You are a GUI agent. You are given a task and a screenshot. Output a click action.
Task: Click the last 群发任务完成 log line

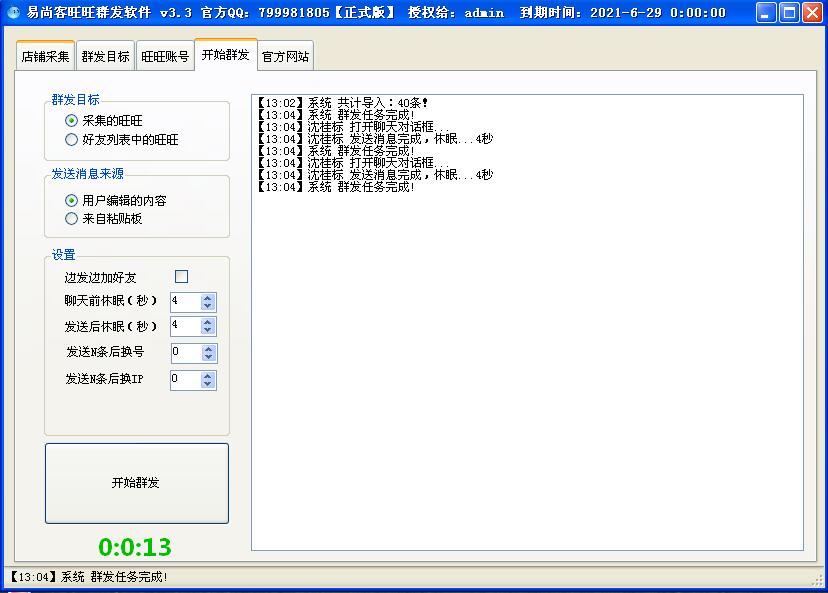click(x=336, y=187)
